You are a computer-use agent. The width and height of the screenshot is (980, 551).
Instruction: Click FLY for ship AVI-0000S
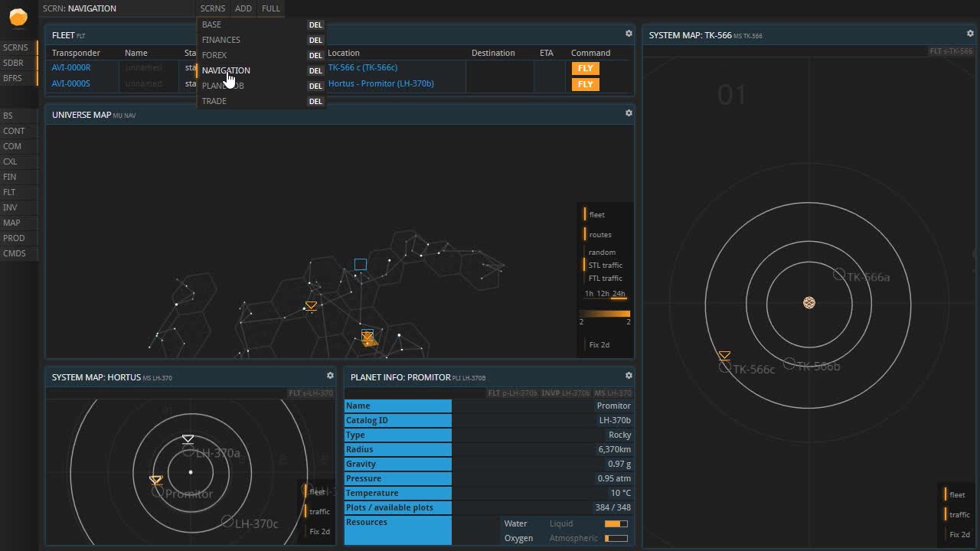click(585, 84)
